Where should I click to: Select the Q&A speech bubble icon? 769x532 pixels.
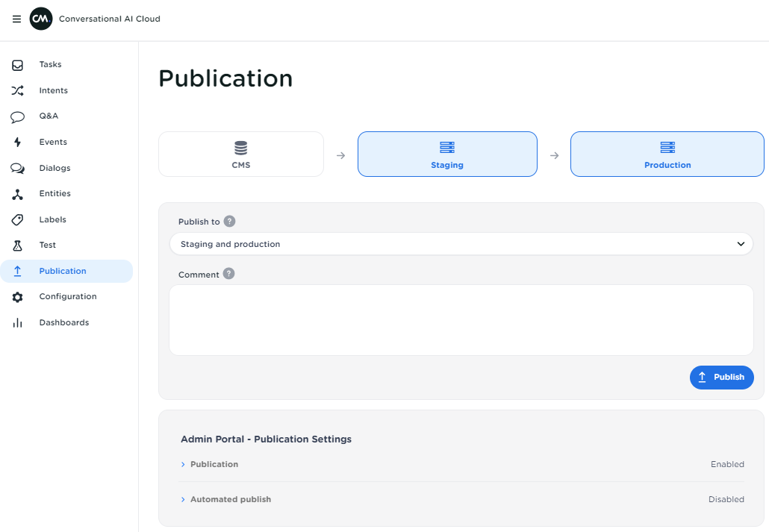pyautogui.click(x=18, y=116)
